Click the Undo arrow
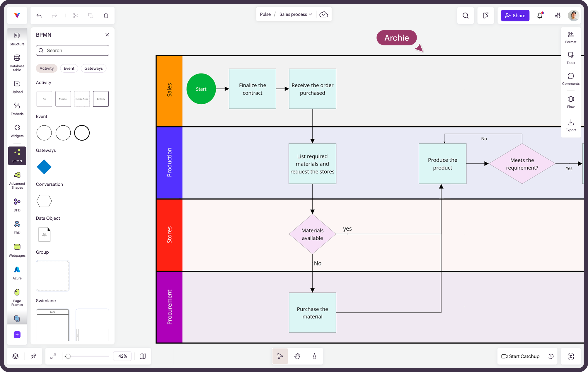The image size is (588, 372). [x=39, y=16]
